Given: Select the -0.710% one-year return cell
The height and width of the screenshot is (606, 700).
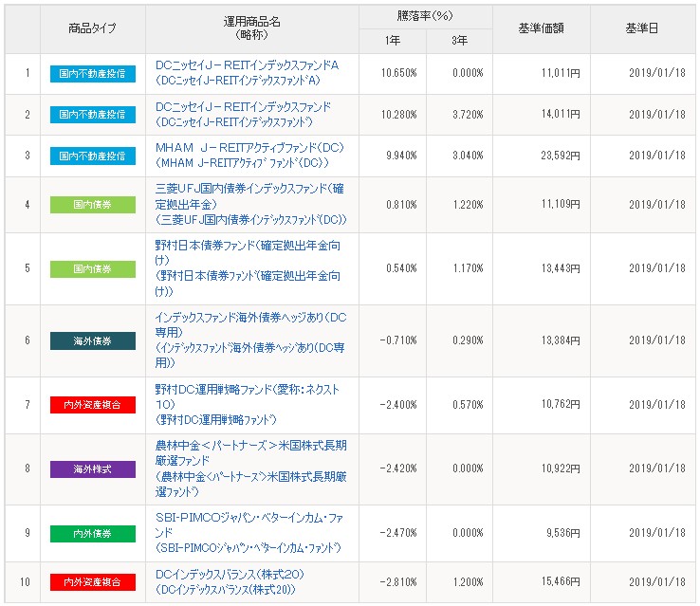Looking at the screenshot, I should click(393, 340).
